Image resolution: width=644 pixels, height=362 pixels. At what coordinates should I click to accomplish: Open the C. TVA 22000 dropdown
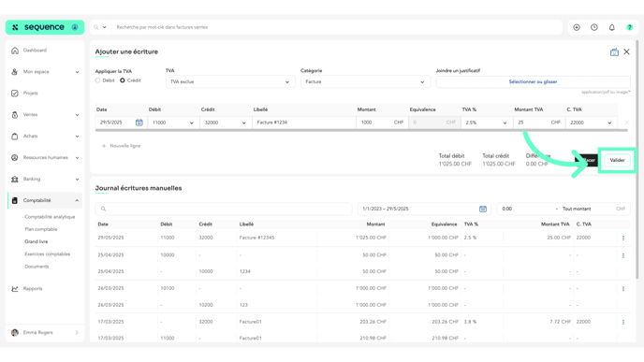point(591,123)
